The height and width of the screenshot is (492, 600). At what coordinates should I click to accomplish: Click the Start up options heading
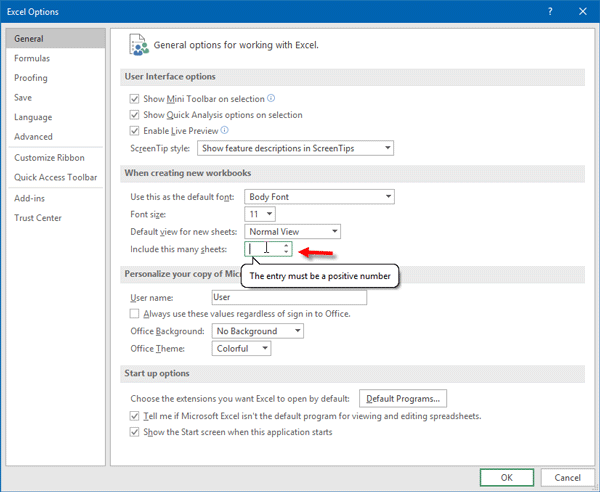[x=157, y=373]
